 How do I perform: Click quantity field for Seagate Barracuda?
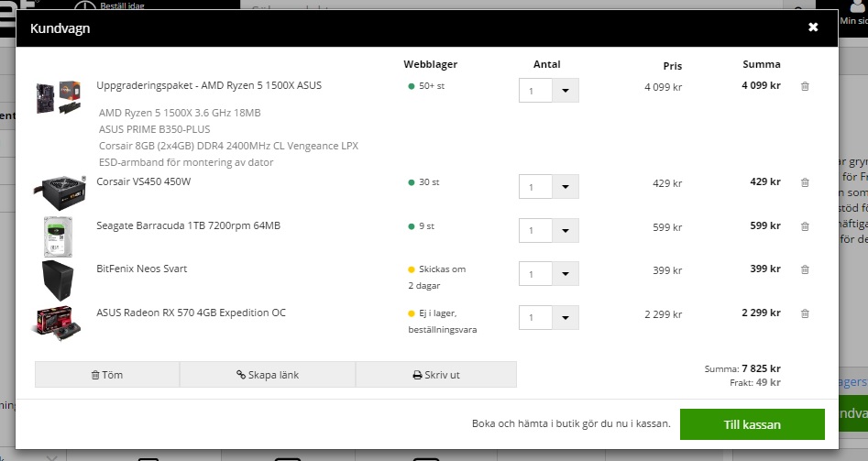click(x=535, y=230)
